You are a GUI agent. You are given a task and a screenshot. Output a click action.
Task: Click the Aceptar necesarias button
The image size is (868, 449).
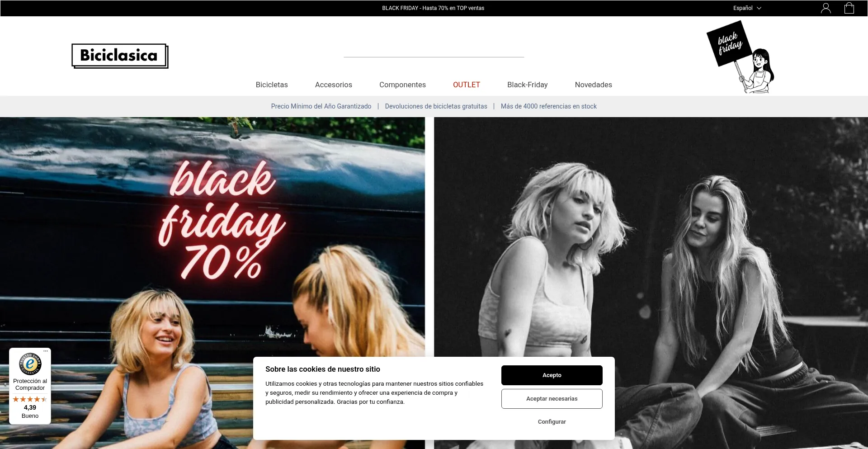pos(552,399)
